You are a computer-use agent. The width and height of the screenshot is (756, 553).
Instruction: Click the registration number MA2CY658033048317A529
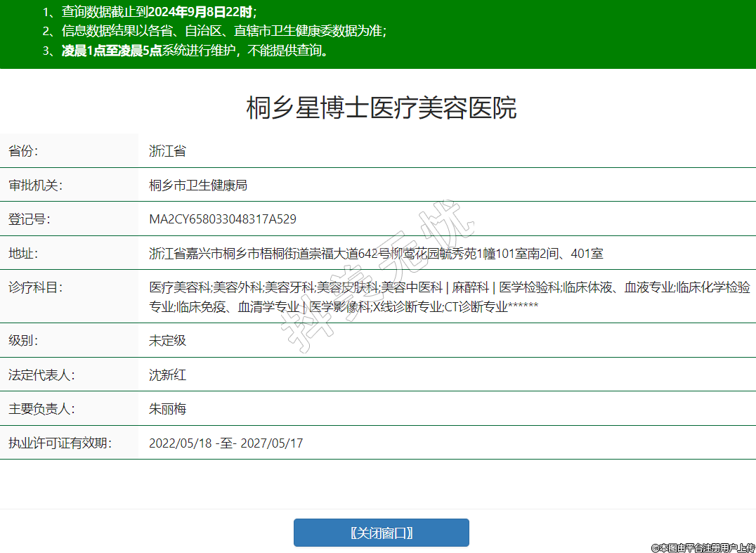(x=222, y=219)
